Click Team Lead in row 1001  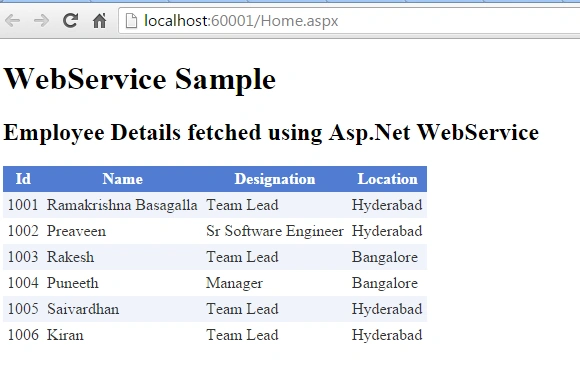tap(242, 205)
